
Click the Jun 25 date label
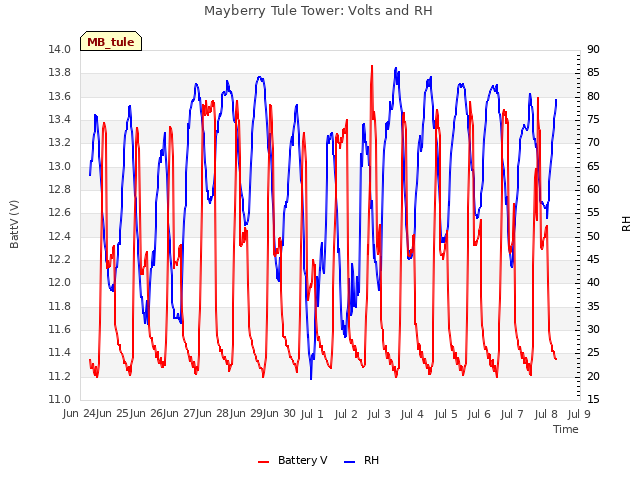click(113, 414)
